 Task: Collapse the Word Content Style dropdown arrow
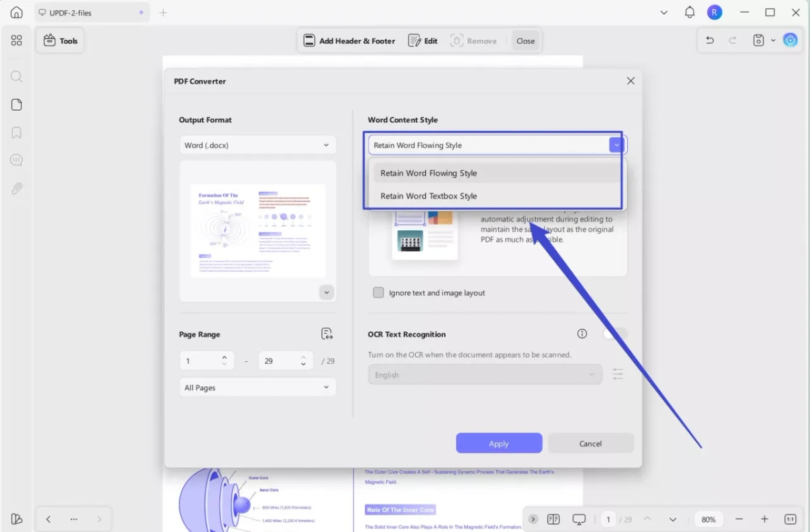(615, 145)
